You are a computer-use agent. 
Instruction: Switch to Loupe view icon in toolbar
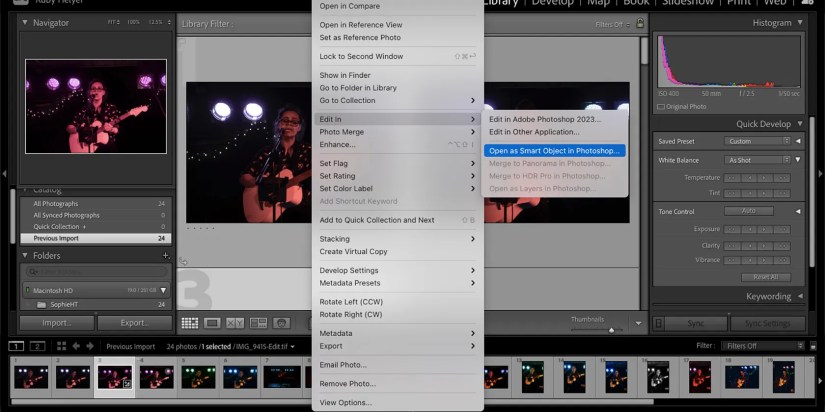point(212,323)
